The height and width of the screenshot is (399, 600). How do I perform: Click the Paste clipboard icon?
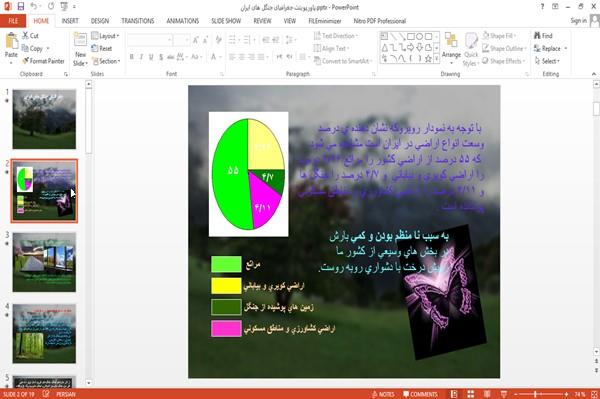[x=11, y=41]
